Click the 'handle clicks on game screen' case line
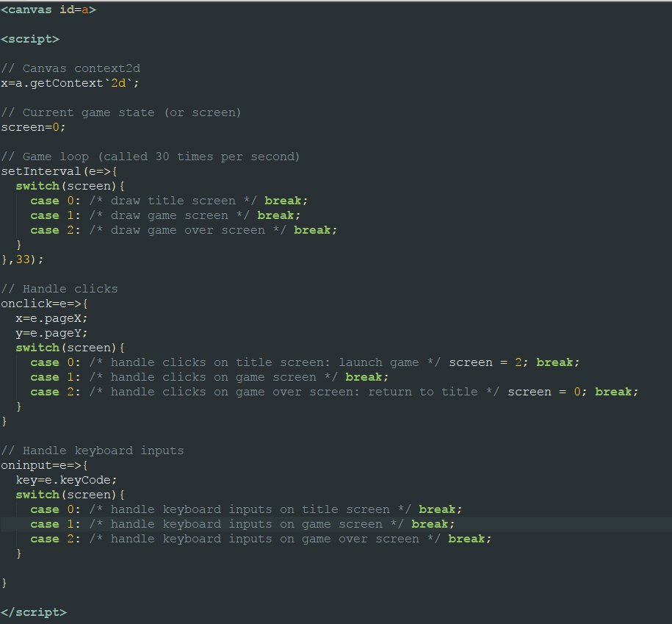Image resolution: width=672 pixels, height=624 pixels. (209, 377)
